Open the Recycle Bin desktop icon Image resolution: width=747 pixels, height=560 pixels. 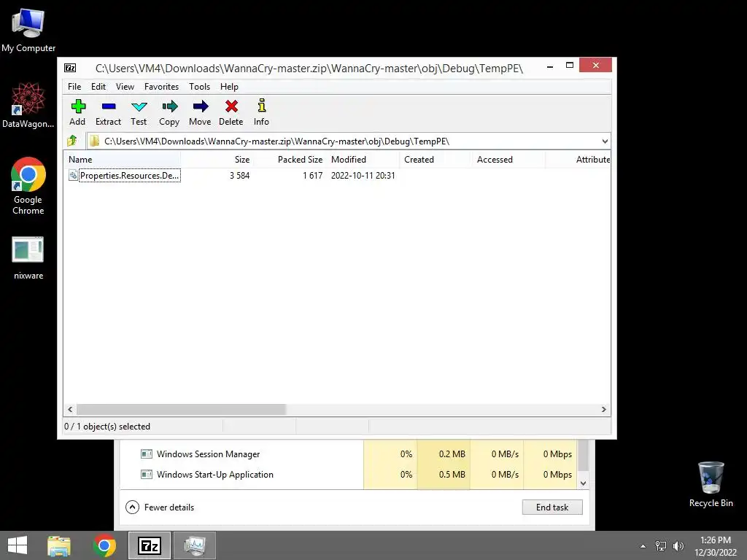[x=711, y=484]
